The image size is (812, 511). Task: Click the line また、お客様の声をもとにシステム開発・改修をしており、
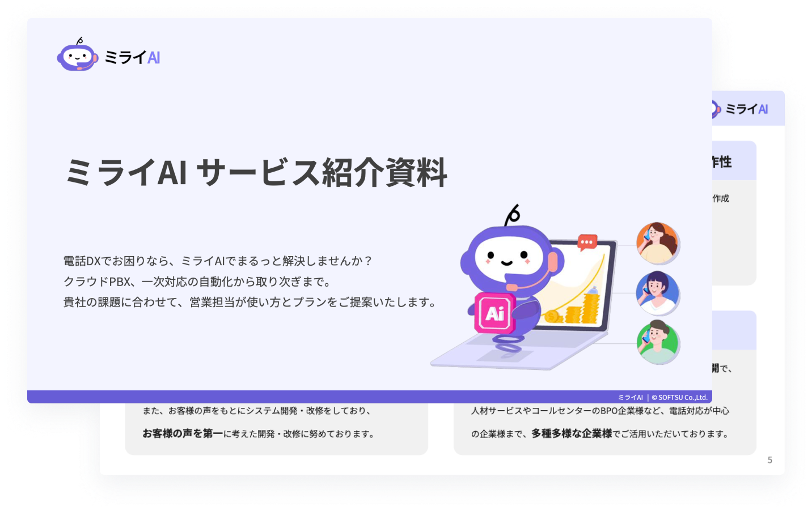pyautogui.click(x=257, y=411)
